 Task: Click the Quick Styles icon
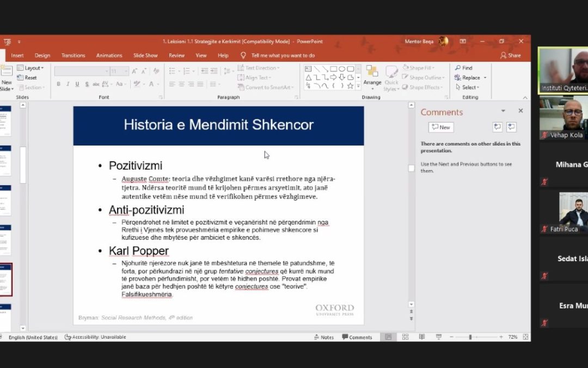pyautogui.click(x=391, y=76)
